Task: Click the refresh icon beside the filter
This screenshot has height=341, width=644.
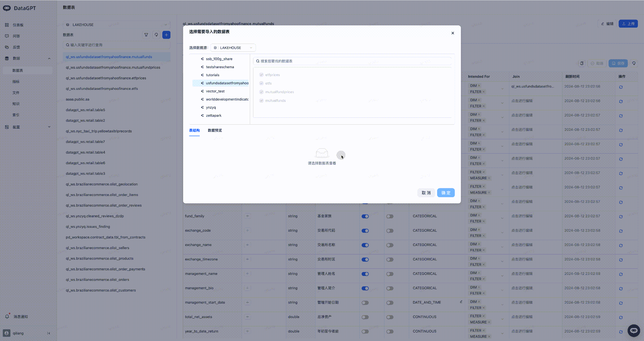Action: pyautogui.click(x=156, y=35)
